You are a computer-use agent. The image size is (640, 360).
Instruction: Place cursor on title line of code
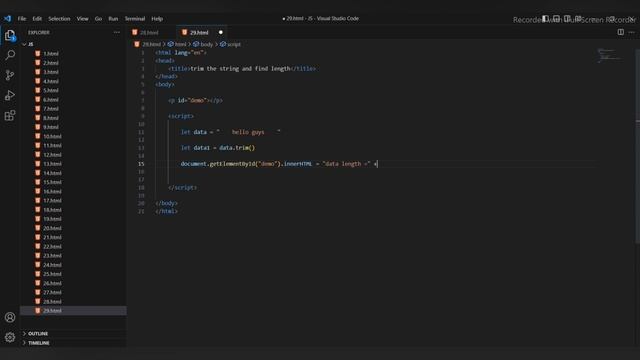tap(242, 69)
